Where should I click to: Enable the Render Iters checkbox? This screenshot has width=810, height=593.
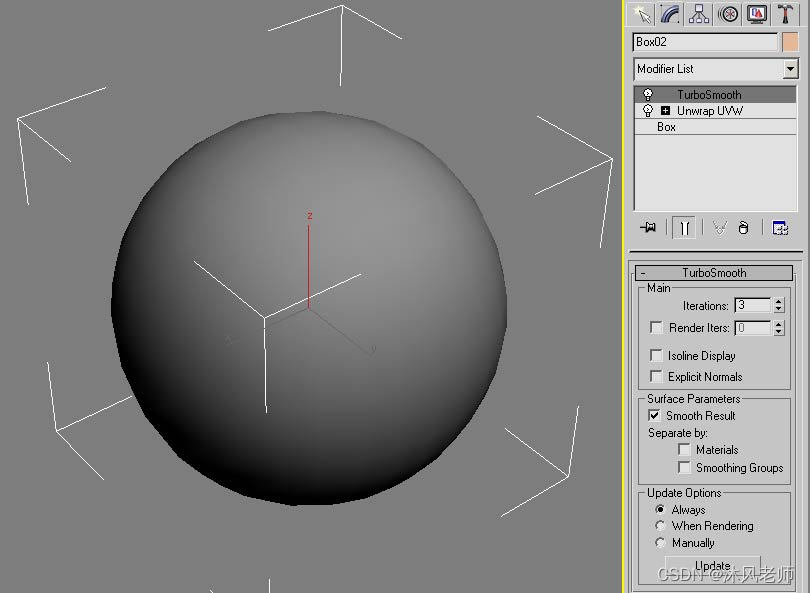(656, 327)
